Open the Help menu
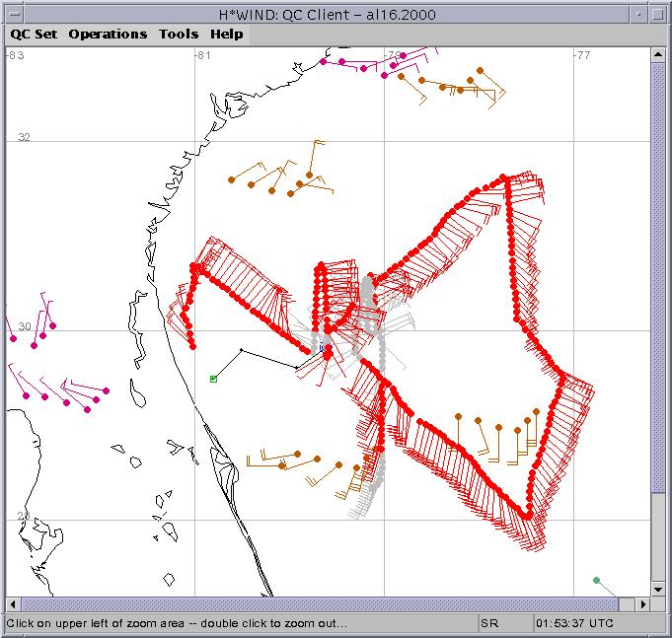Image resolution: width=672 pixels, height=638 pixels. pos(226,34)
